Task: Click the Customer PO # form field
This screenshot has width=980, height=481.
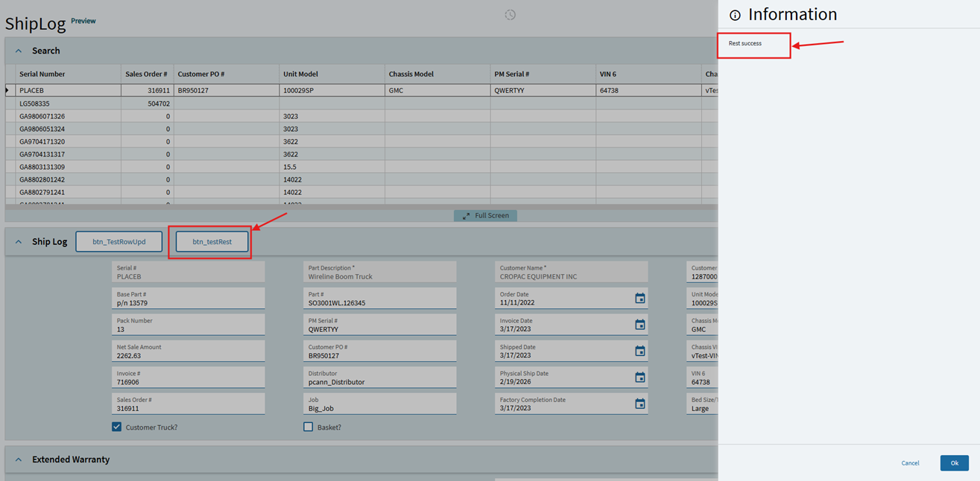Action: pos(379,351)
